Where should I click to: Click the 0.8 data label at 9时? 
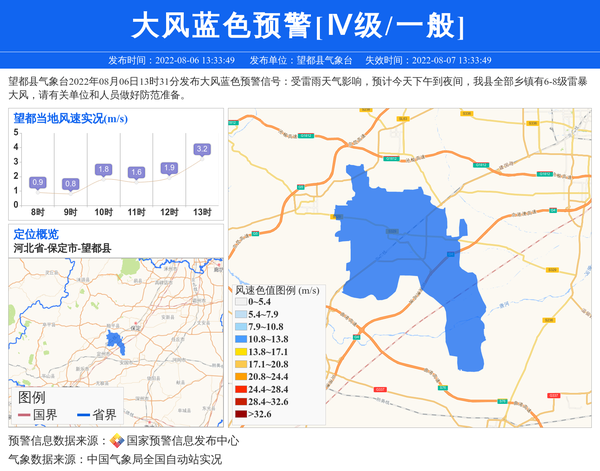tap(70, 184)
